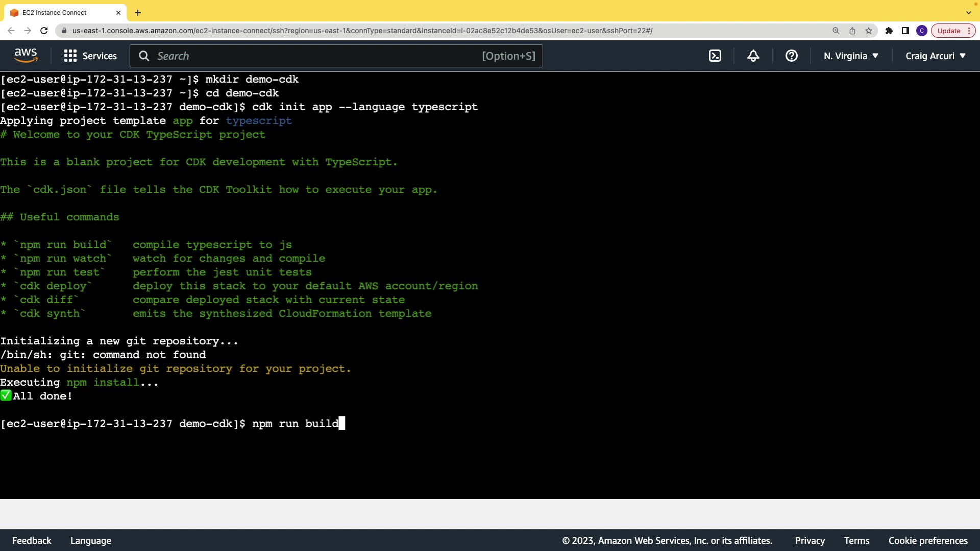Reload the page
The width and height of the screenshot is (980, 551).
(44, 31)
